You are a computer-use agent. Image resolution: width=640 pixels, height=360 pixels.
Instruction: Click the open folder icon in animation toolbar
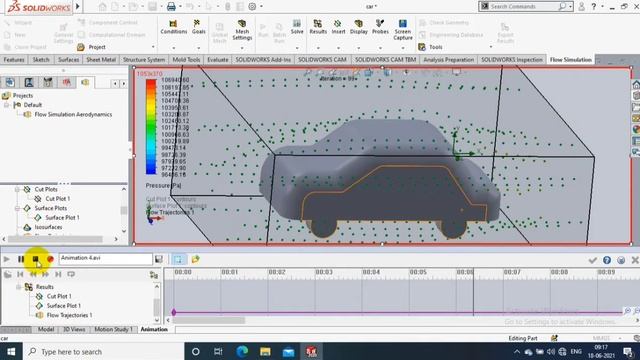click(x=196, y=259)
